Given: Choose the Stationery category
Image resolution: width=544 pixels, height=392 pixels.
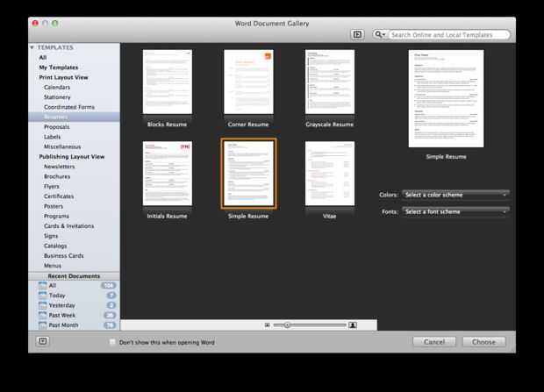Looking at the screenshot, I should point(57,97).
